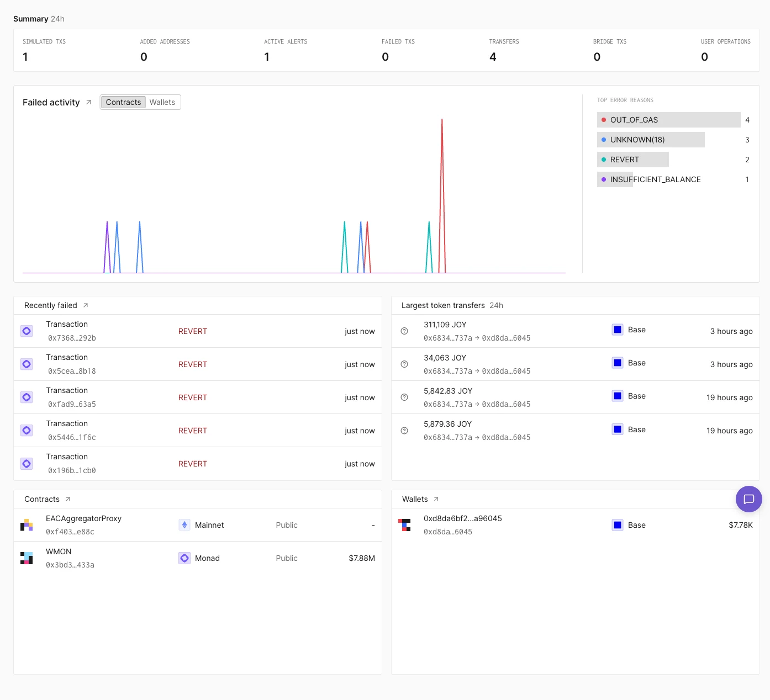770x700 pixels.
Task: Click Ethereum Mainnet network icon
Action: coord(184,525)
